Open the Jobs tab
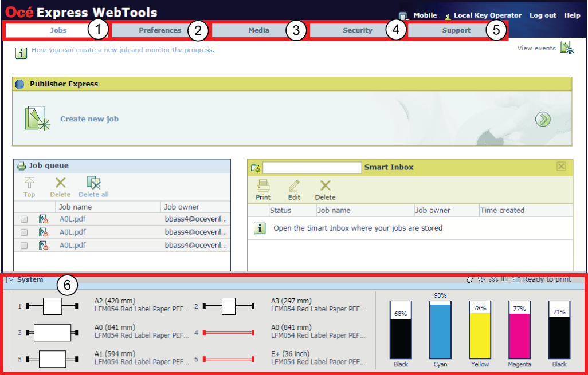The width and height of the screenshot is (588, 375). click(x=58, y=30)
